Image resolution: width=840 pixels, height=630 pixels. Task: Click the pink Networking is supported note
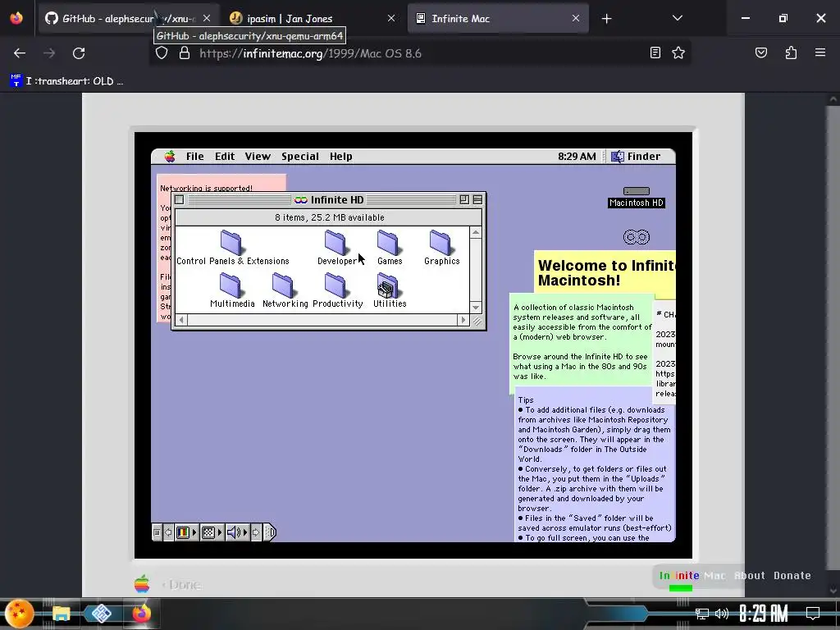click(221, 183)
